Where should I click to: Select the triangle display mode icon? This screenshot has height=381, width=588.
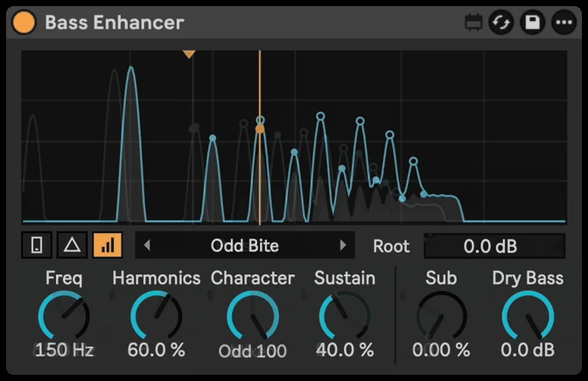(72, 245)
